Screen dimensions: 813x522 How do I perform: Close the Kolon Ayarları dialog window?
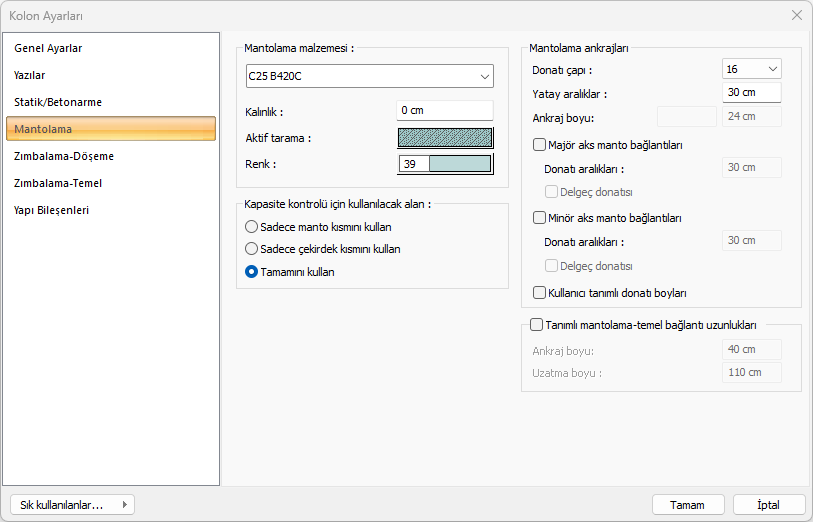(796, 15)
